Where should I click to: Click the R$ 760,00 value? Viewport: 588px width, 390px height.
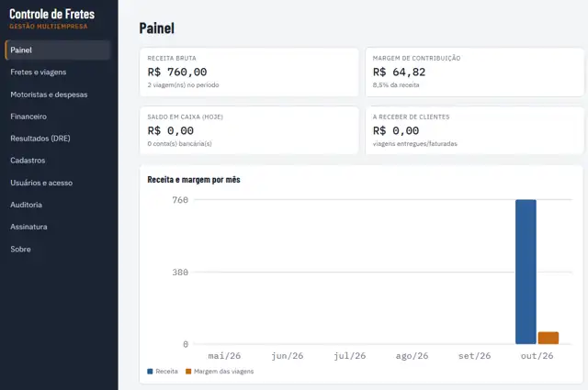(177, 72)
